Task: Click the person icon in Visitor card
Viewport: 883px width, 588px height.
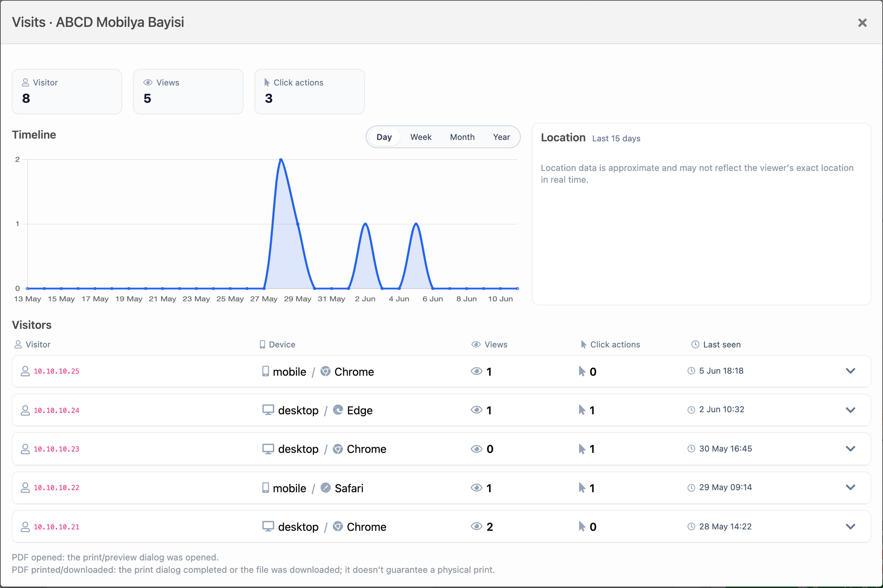Action: [25, 82]
